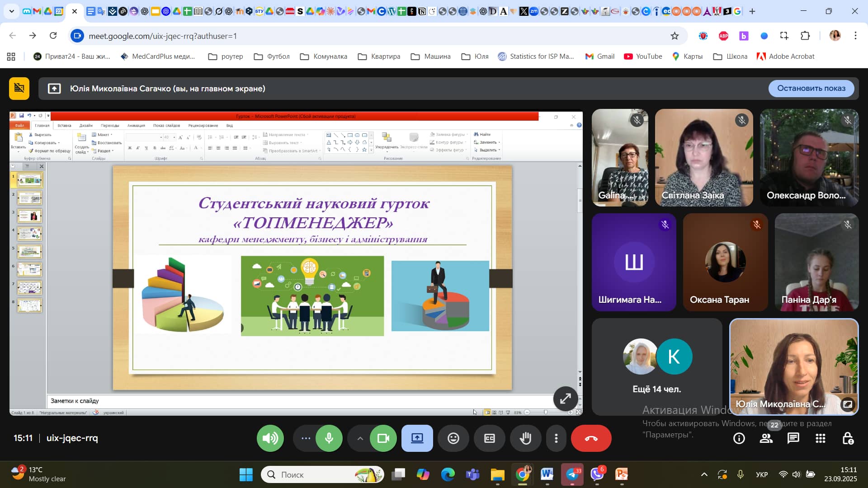Open the YouTube bookmark

643,56
